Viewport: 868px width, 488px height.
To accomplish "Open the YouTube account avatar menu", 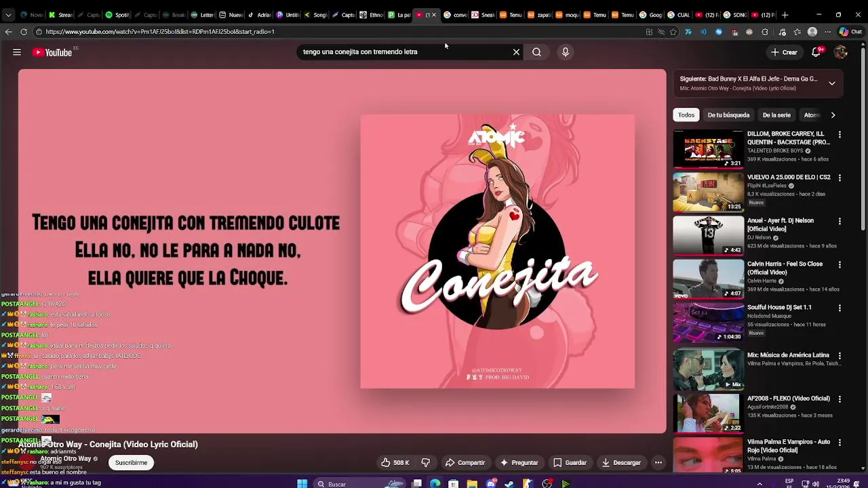I will pyautogui.click(x=841, y=52).
